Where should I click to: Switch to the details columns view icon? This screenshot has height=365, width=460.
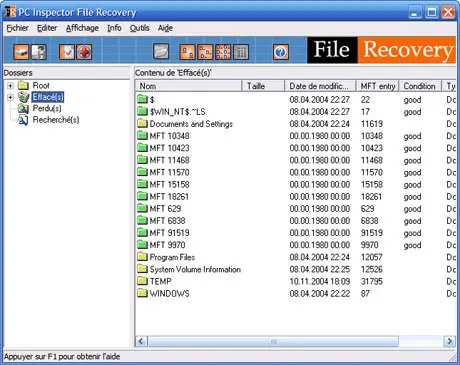pos(241,52)
